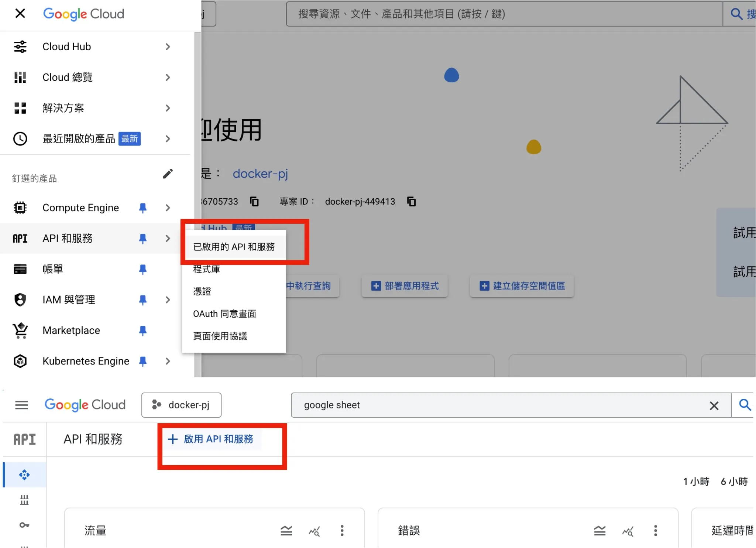Open the docker-pj project link
The height and width of the screenshot is (548, 756).
coord(260,174)
